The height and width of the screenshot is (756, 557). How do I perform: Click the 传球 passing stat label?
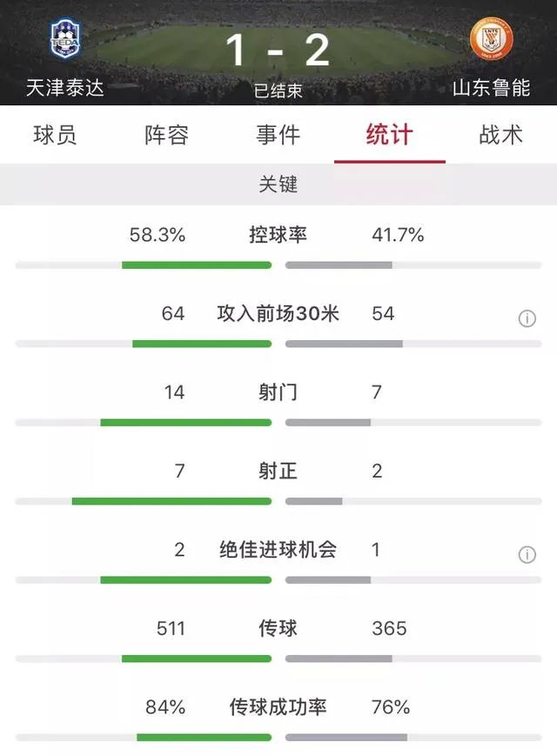(x=278, y=629)
